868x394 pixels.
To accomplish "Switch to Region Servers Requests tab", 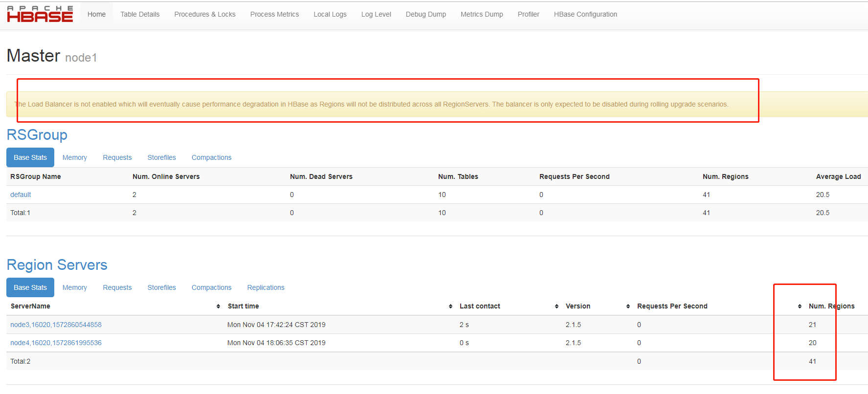I will coord(117,287).
